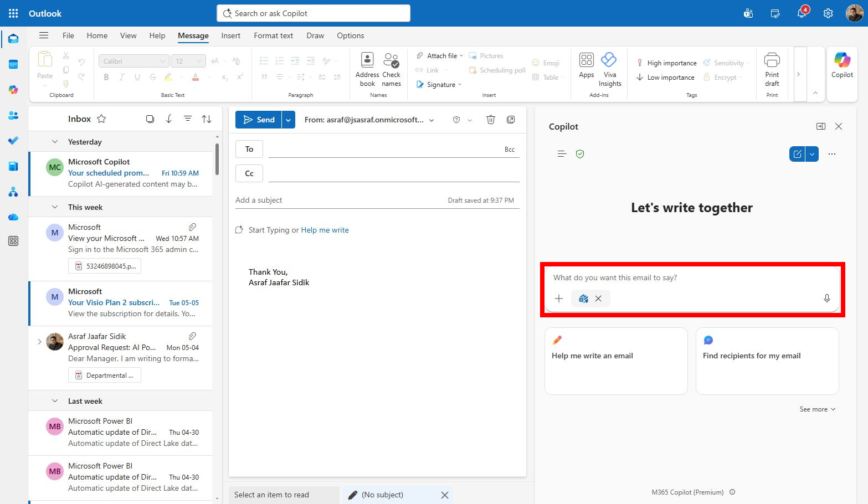Image resolution: width=868 pixels, height=504 pixels.
Task: Click Add a subject field
Action: [x=338, y=200]
